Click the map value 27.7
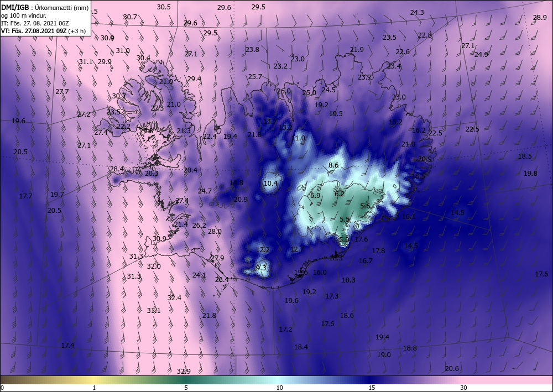The width and height of the screenshot is (553, 392). 62,92
